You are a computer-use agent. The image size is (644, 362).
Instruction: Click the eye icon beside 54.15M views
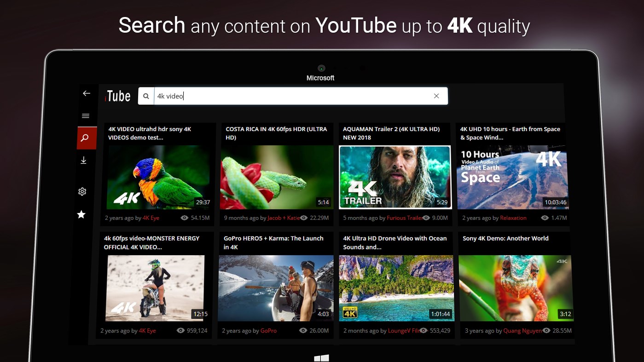[185, 218]
